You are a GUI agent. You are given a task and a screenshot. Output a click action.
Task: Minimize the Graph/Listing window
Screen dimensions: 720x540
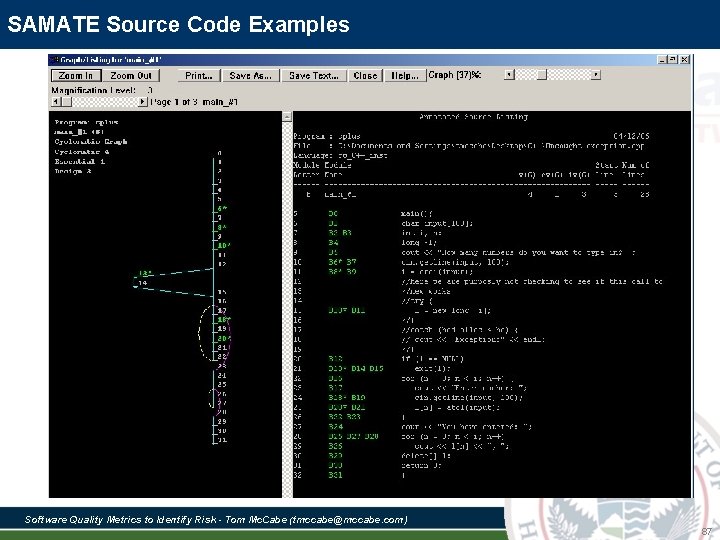(x=662, y=59)
